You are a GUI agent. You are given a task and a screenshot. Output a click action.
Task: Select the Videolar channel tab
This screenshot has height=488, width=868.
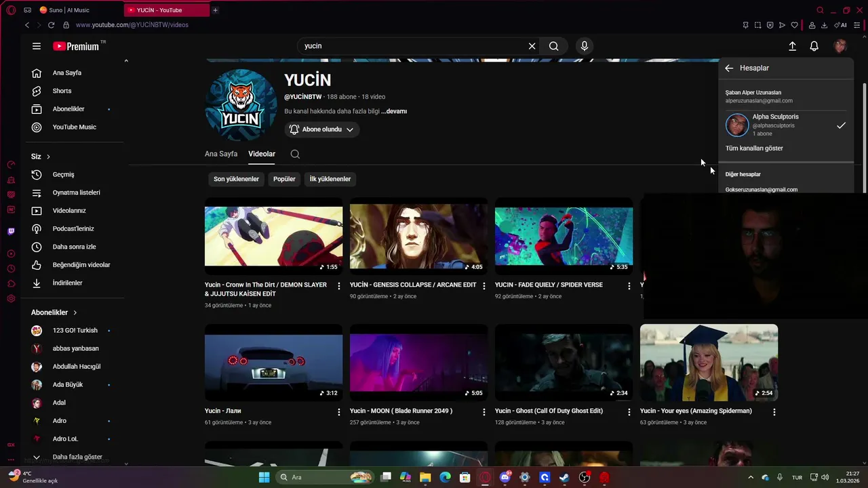pos(262,154)
